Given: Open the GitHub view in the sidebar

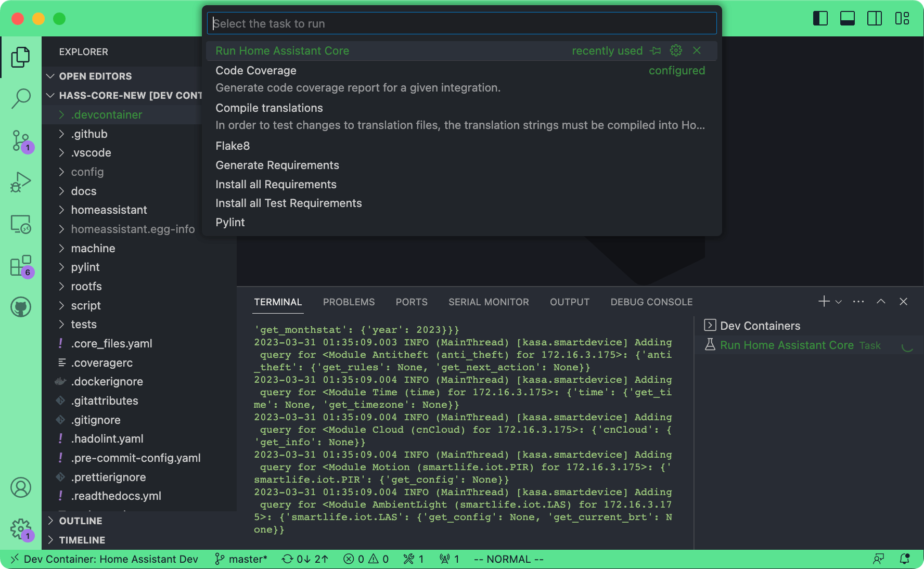Looking at the screenshot, I should [20, 307].
